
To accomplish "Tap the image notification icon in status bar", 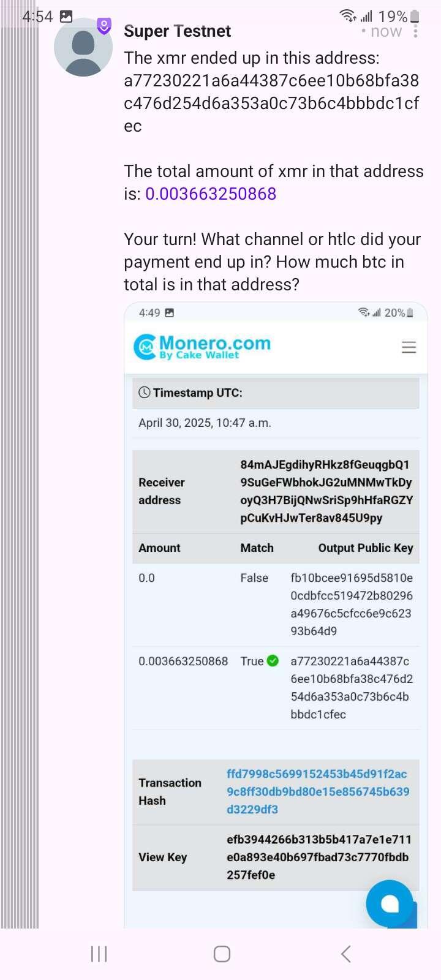I will point(66,17).
